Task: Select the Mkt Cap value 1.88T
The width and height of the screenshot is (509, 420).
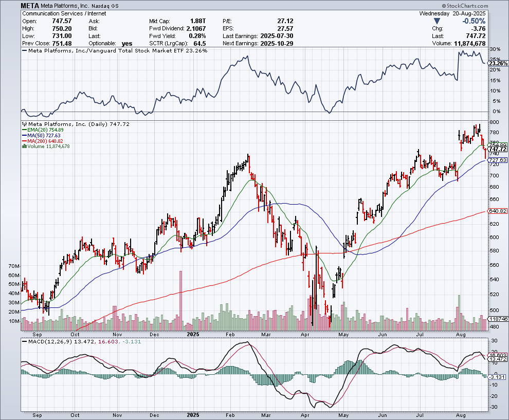Action: coord(198,21)
